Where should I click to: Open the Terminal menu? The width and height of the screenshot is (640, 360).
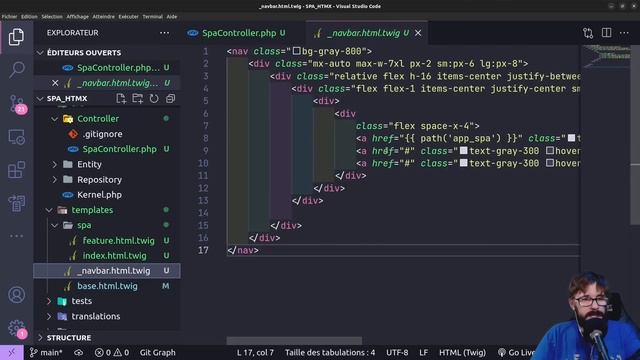(153, 17)
